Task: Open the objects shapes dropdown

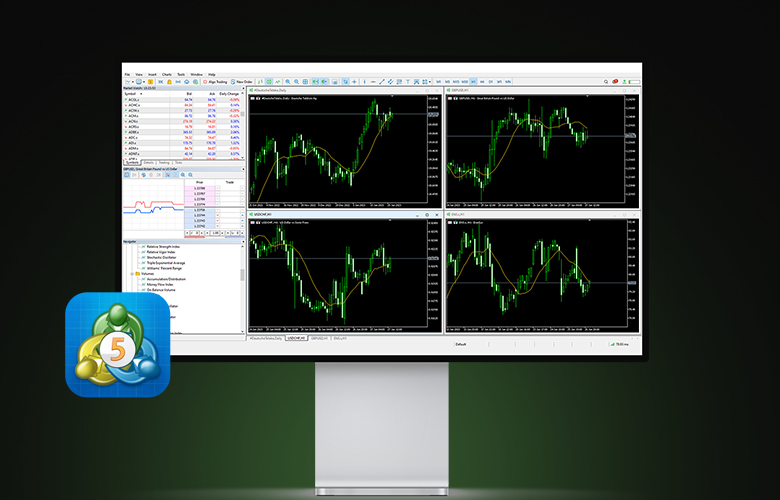Action: 430,82
